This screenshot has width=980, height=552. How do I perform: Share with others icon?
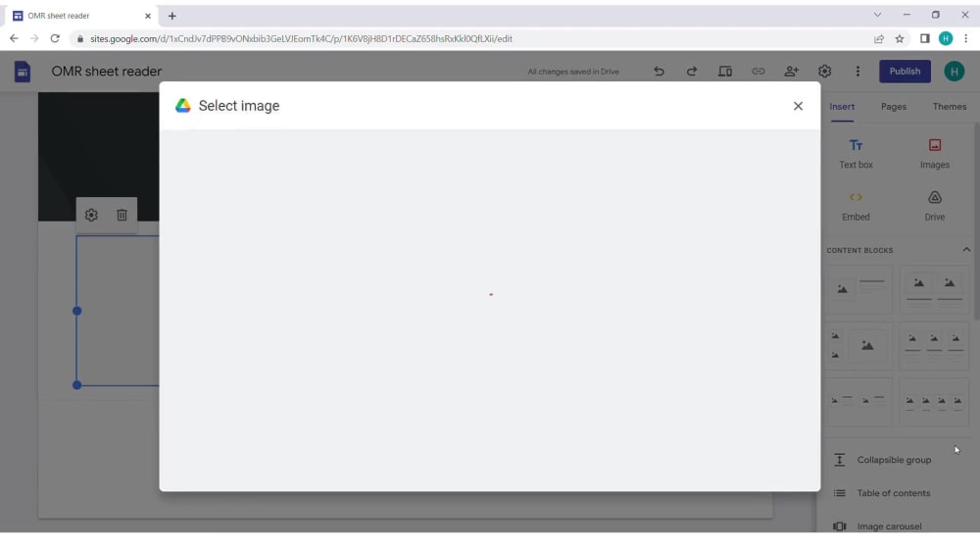pyautogui.click(x=791, y=72)
